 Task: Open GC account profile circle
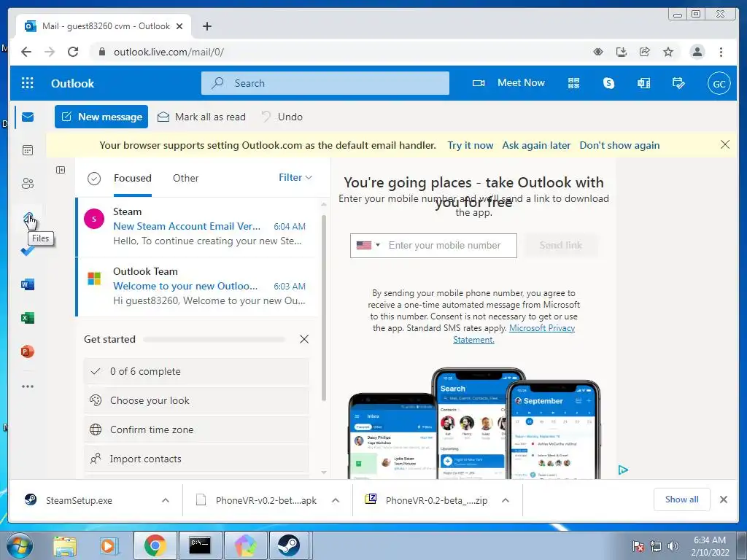719,84
